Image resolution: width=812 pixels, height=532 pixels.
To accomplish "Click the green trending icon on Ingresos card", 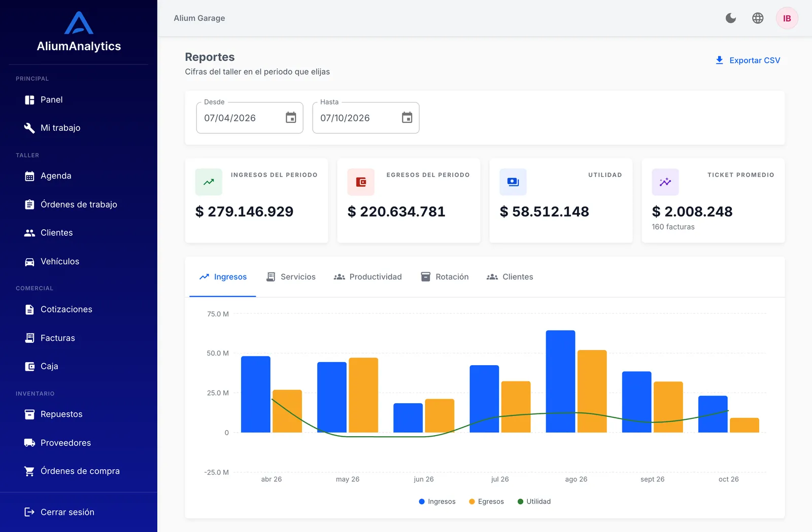I will click(209, 182).
